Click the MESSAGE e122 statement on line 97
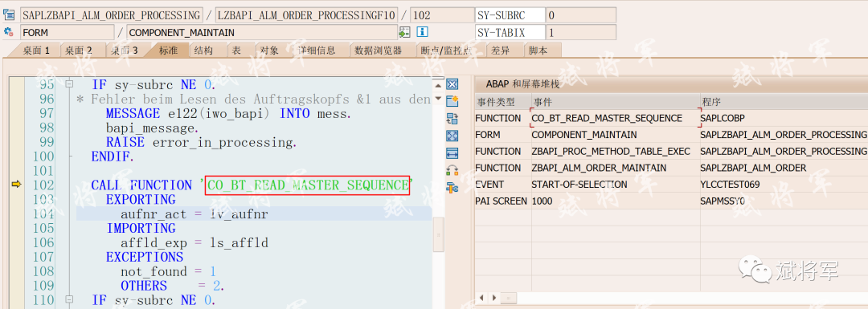The height and width of the screenshot is (309, 868). pyautogui.click(x=228, y=113)
